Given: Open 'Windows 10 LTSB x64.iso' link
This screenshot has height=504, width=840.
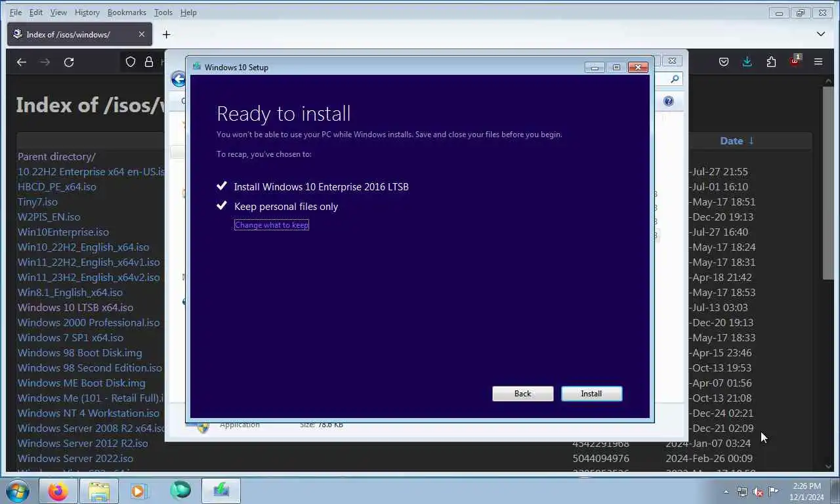Looking at the screenshot, I should coord(75,307).
